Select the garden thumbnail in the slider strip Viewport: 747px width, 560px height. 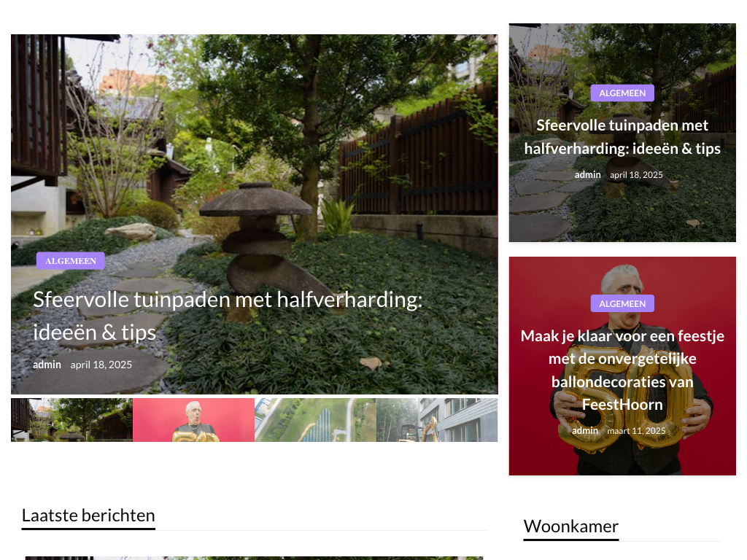coord(72,420)
